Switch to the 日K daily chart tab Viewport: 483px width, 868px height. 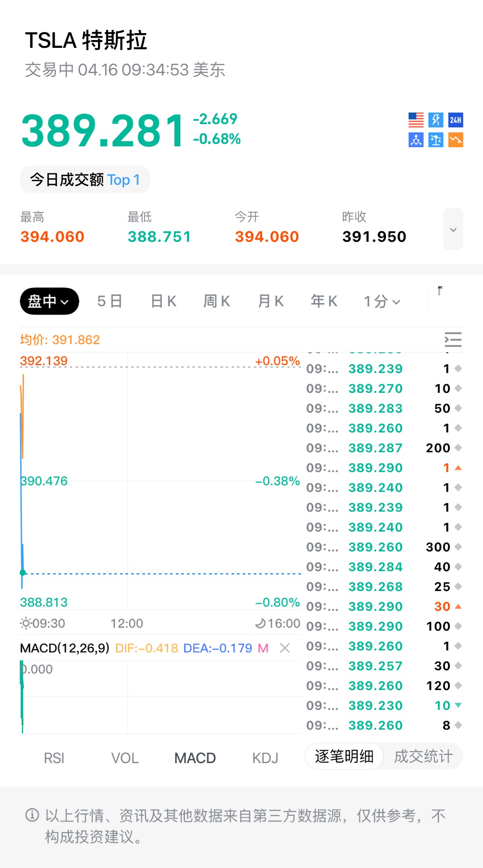[163, 301]
